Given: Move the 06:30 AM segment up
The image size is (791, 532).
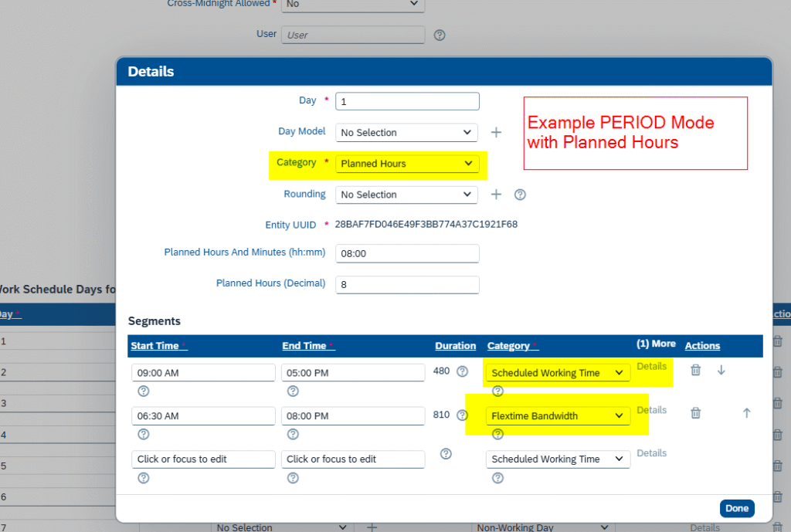Looking at the screenshot, I should click(746, 414).
